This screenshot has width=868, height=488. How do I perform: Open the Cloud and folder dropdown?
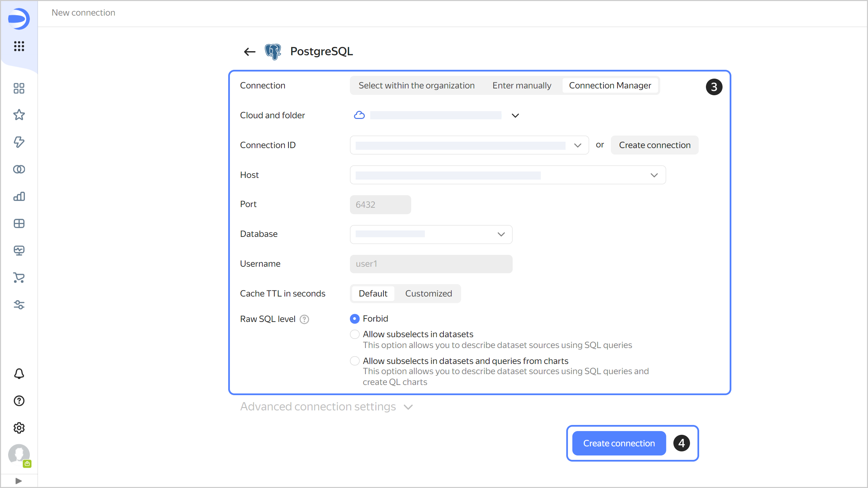point(515,116)
